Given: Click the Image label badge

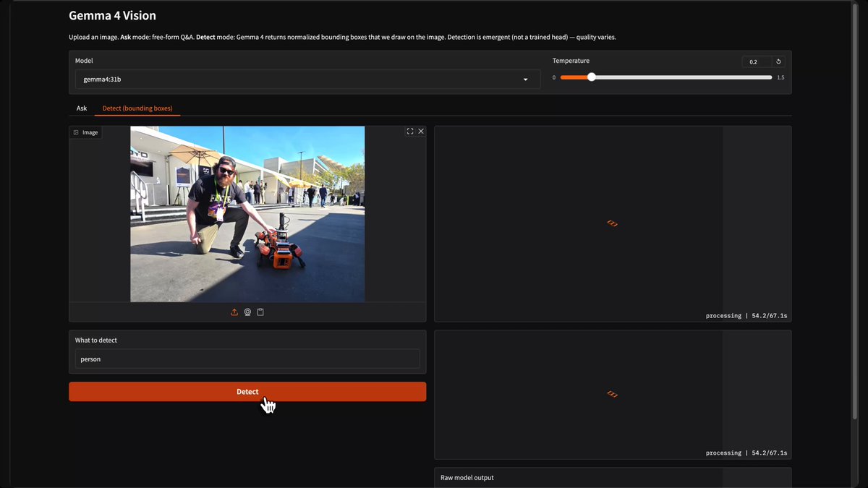Looking at the screenshot, I should pyautogui.click(x=85, y=132).
